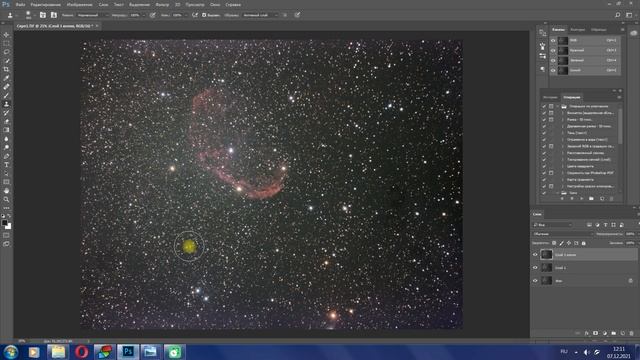Hide the Синий channel
The height and width of the screenshot is (360, 640).
(x=553, y=70)
